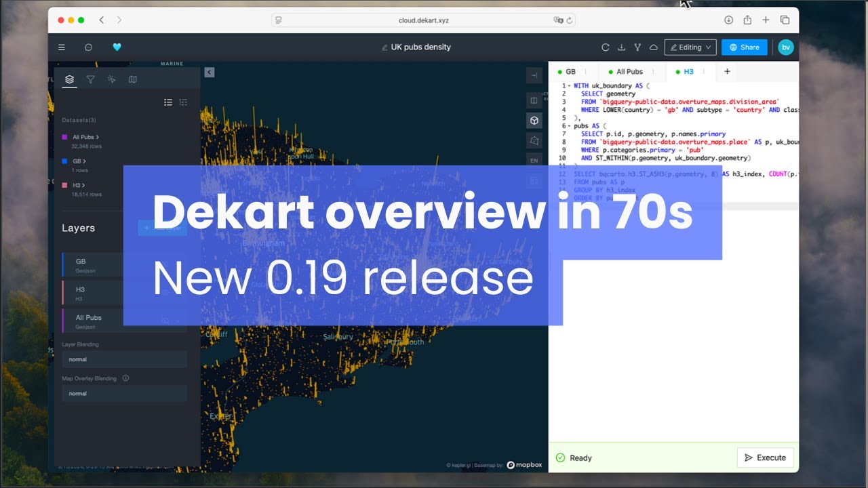Select the H3 query tab
This screenshot has width=868, height=488.
[x=688, y=71]
